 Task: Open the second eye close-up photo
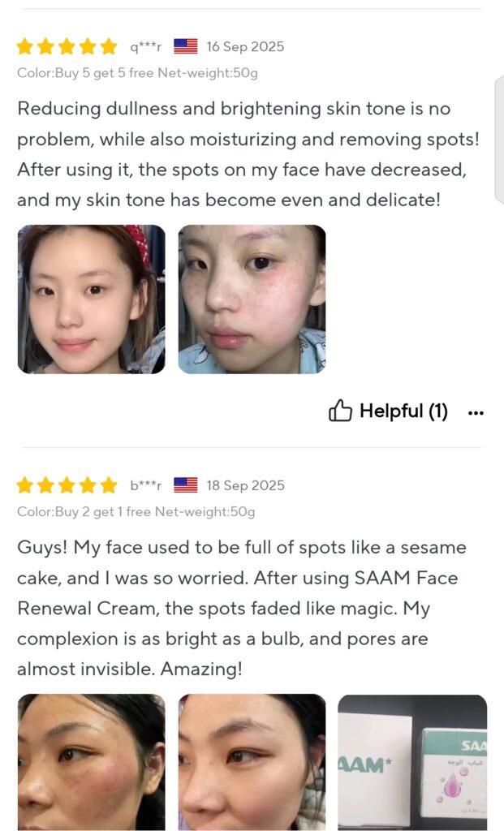252,762
